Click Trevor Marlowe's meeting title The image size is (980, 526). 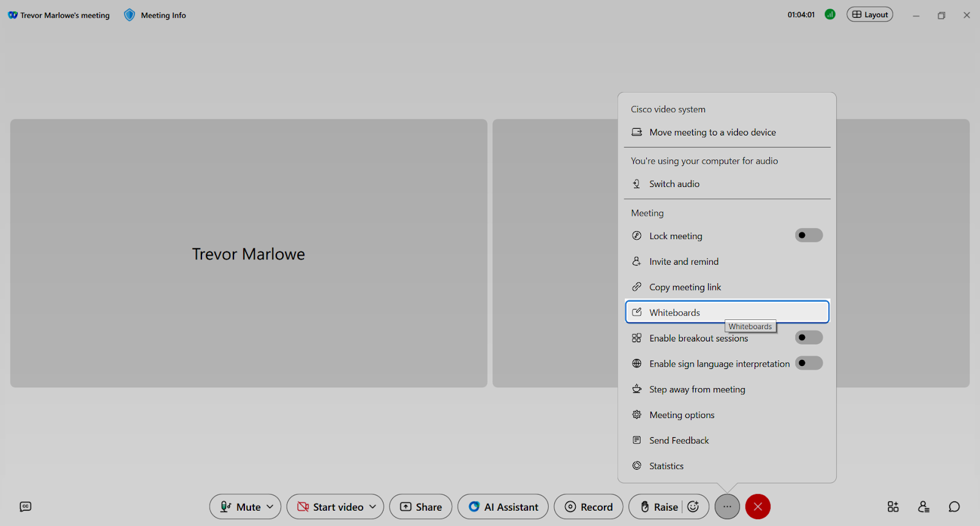65,15
